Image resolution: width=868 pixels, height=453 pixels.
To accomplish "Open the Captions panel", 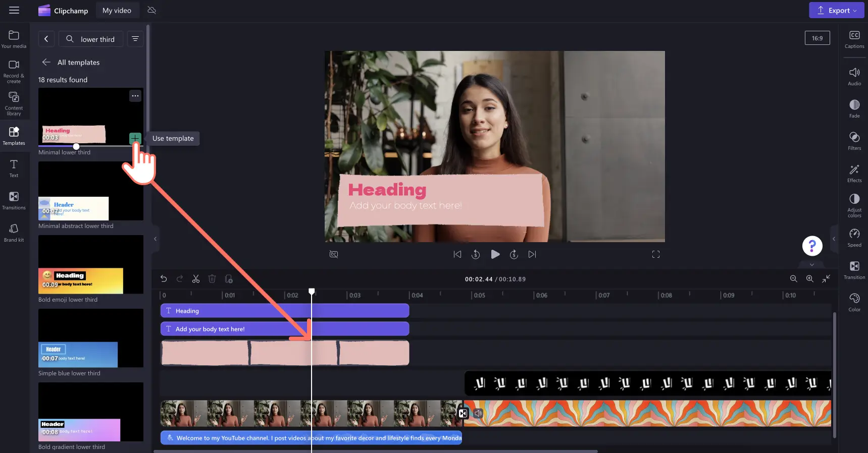I will (x=854, y=39).
